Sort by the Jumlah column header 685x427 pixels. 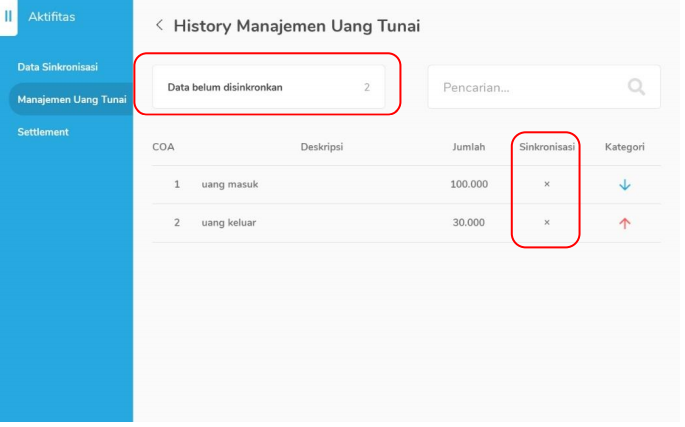(468, 147)
